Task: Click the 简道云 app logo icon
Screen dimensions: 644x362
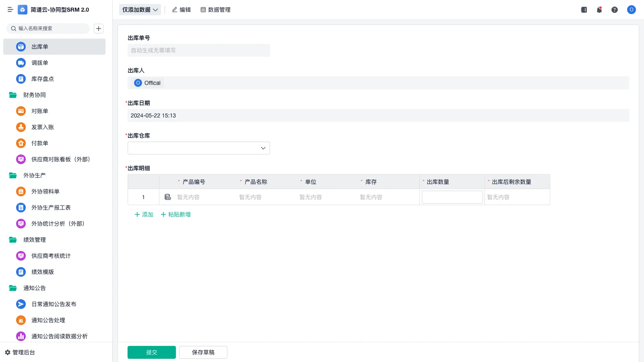Action: click(23, 10)
